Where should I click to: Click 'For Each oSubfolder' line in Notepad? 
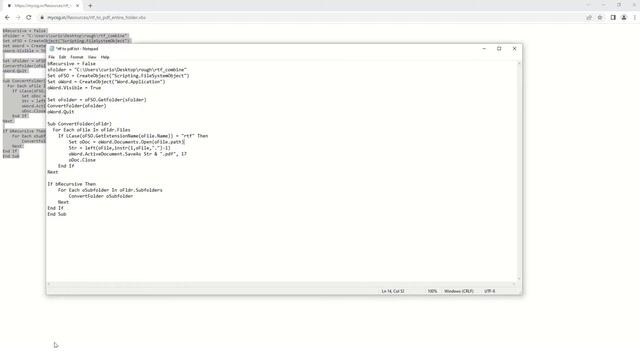pos(110,190)
